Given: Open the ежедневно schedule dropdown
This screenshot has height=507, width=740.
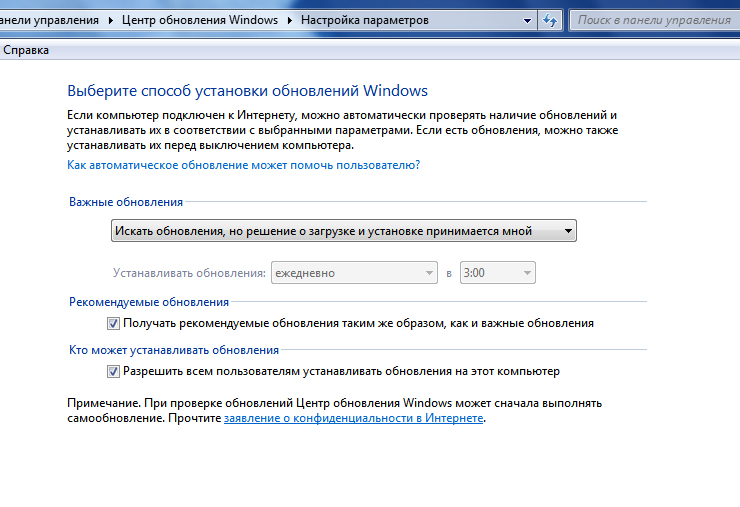Looking at the screenshot, I should (354, 273).
